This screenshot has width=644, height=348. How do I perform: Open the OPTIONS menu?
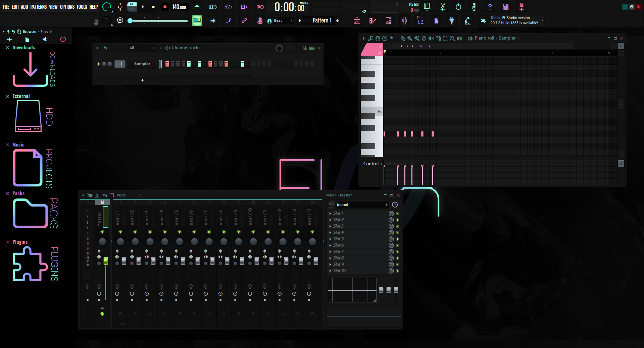(x=67, y=7)
